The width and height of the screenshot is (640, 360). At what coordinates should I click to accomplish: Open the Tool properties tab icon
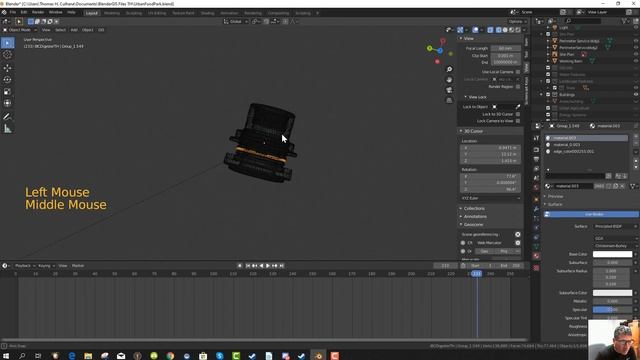point(536,138)
